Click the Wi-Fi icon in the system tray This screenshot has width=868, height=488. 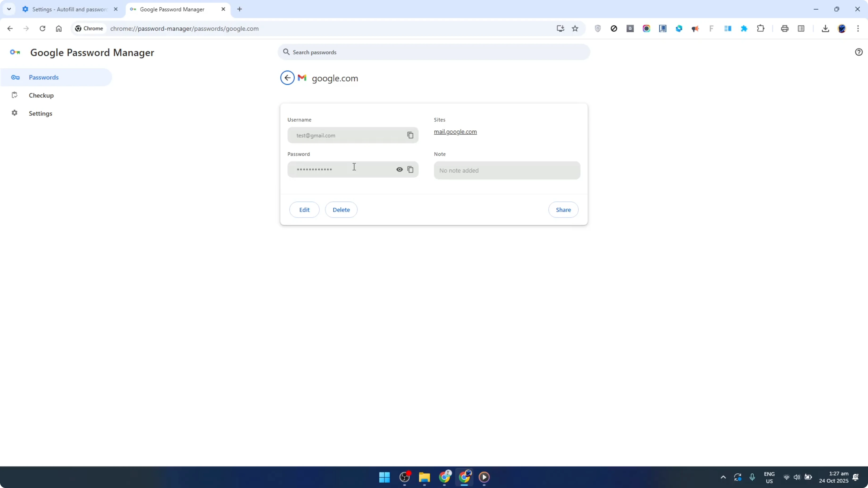(x=786, y=477)
